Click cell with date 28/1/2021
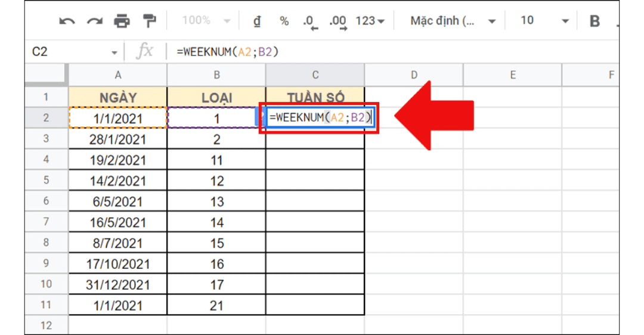This screenshot has height=335, width=644. point(118,139)
